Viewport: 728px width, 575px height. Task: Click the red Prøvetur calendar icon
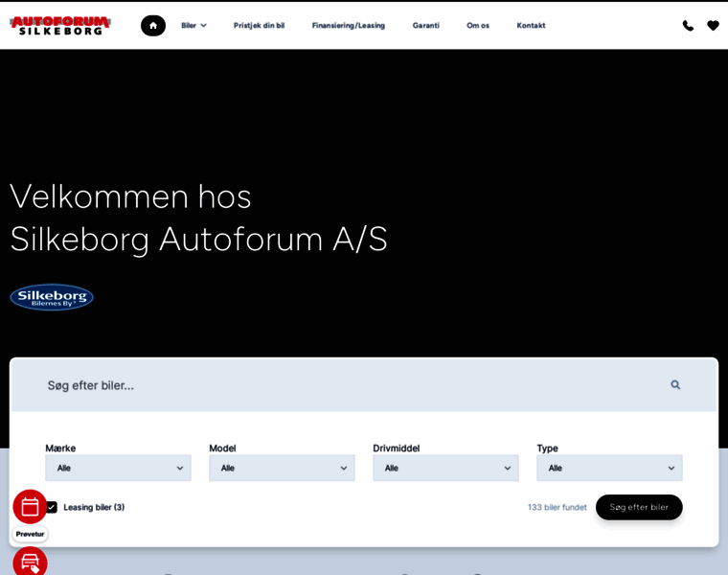click(31, 507)
